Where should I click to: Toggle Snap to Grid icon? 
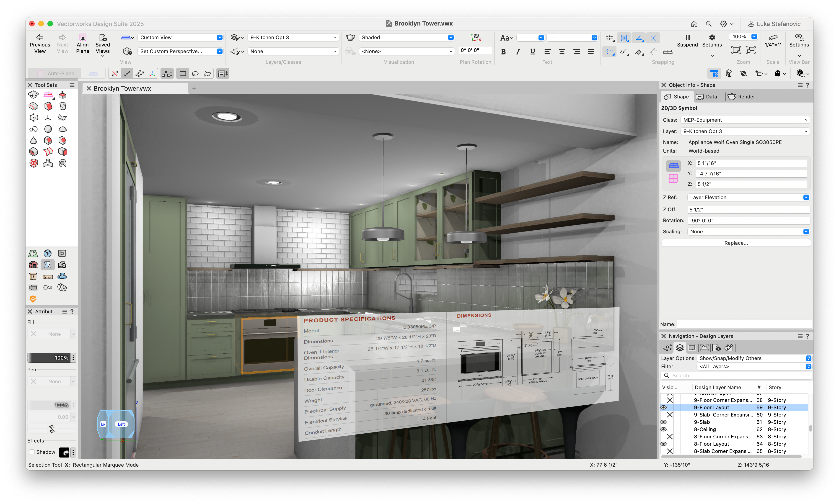(x=610, y=38)
